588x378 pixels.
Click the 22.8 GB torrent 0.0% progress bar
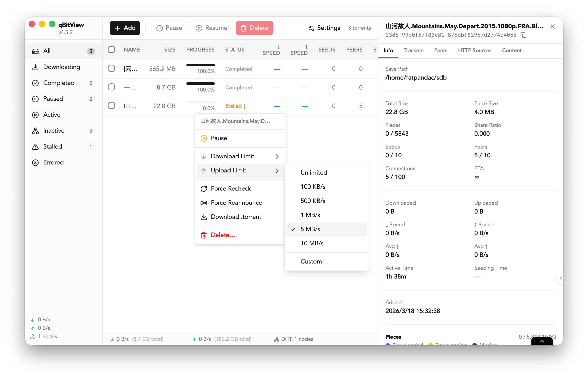point(200,102)
